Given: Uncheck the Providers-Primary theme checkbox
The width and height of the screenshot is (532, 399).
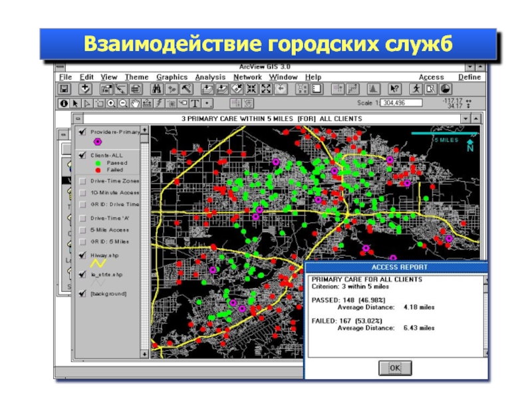Looking at the screenshot, I should tap(82, 132).
